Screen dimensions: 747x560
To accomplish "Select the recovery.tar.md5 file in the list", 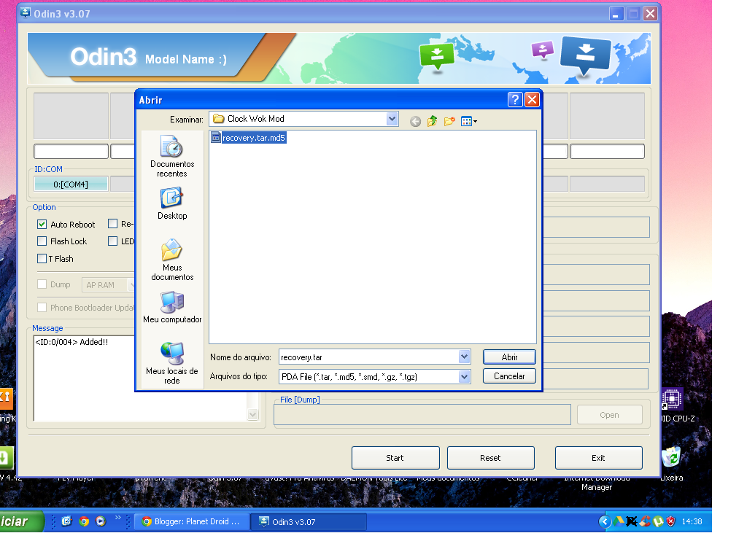I will pyautogui.click(x=248, y=138).
